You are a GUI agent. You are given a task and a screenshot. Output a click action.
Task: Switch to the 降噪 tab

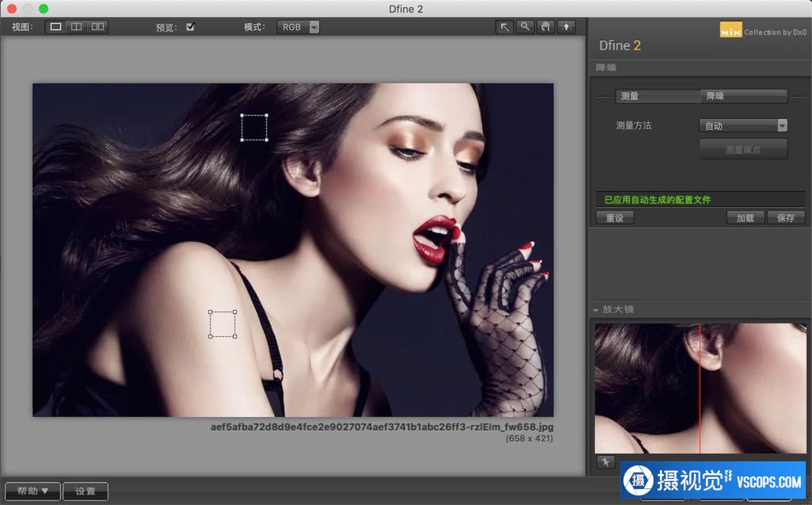pos(744,96)
